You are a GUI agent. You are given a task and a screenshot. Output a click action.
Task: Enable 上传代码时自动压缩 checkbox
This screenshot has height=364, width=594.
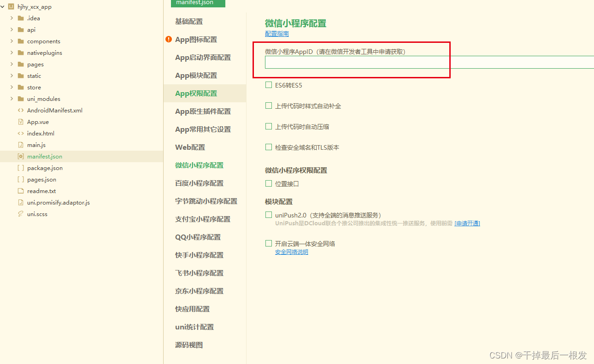[269, 126]
